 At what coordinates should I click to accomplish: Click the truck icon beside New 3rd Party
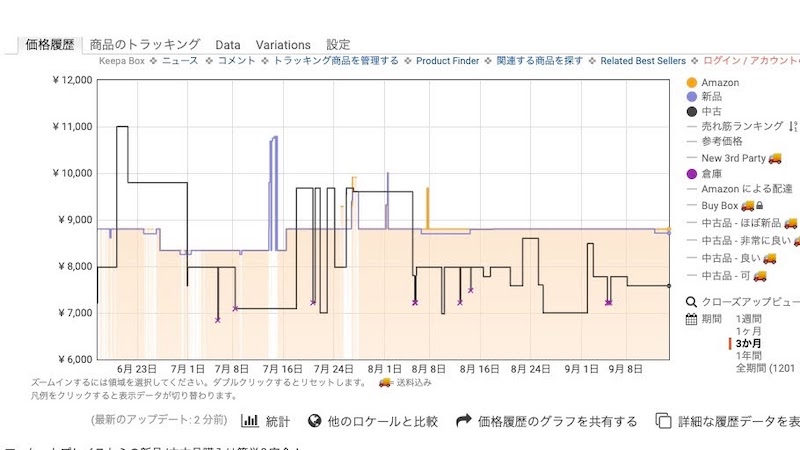[775, 158]
